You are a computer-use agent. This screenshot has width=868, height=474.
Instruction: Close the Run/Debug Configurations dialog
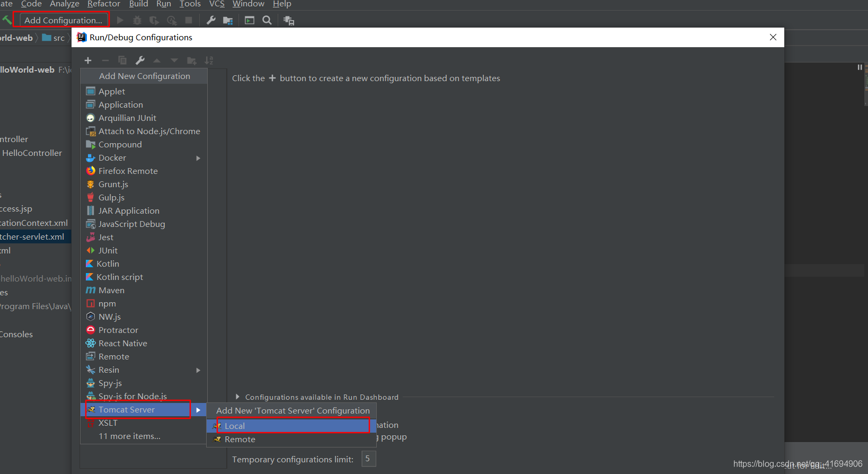point(773,37)
